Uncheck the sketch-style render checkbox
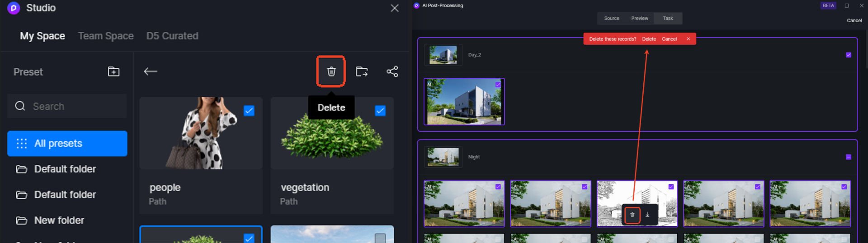This screenshot has height=243, width=868. coord(671,187)
